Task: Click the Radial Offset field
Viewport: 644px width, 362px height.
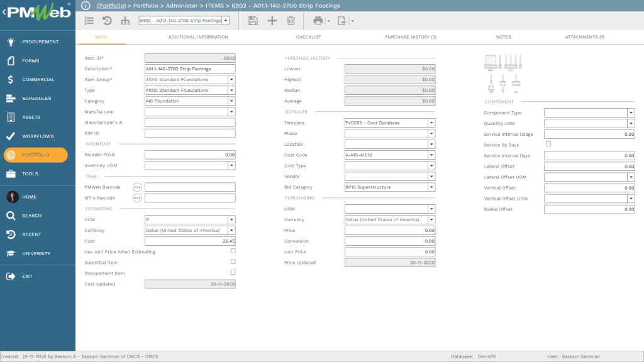Action: click(589, 209)
